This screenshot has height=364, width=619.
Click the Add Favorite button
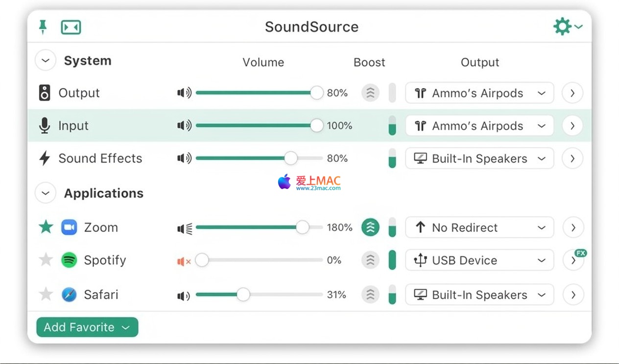87,327
